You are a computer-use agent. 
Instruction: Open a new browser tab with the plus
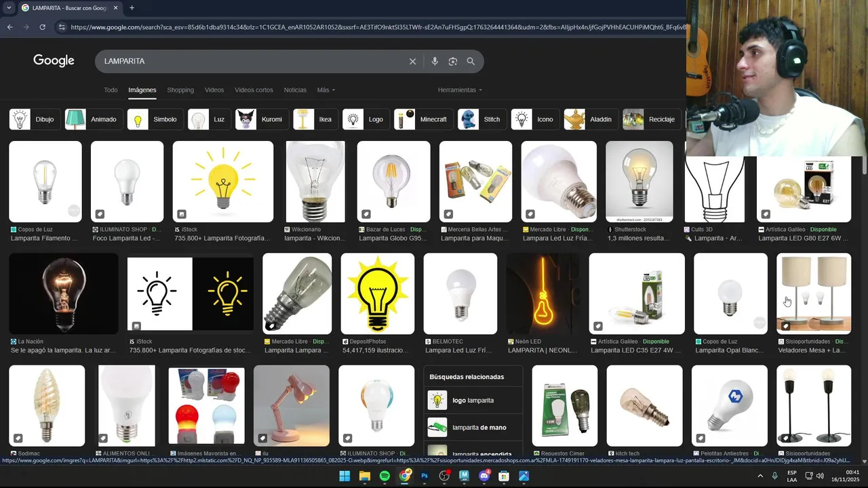tap(132, 8)
